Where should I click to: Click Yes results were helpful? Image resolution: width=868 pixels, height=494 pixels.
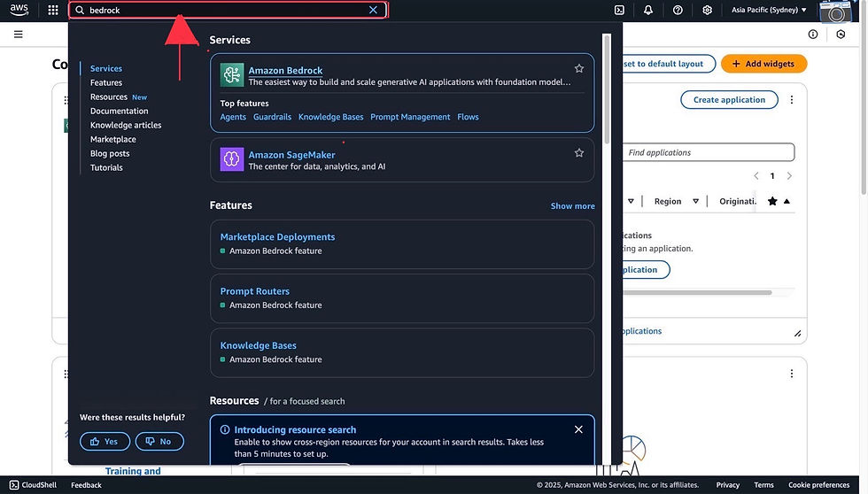(x=105, y=442)
